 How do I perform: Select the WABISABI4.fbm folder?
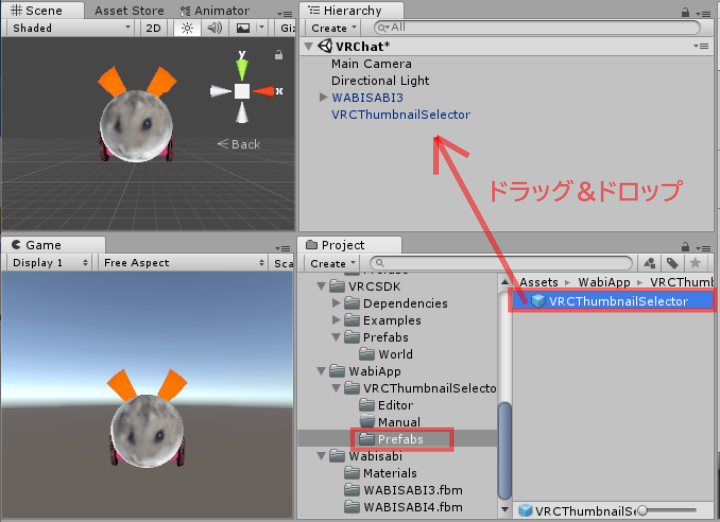pyautogui.click(x=404, y=507)
